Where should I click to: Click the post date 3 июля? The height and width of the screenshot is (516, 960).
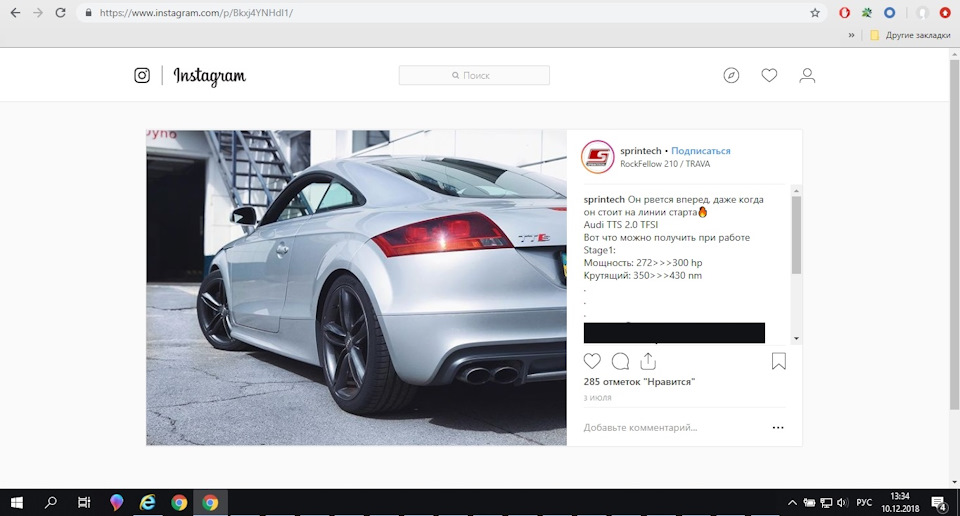(x=597, y=398)
